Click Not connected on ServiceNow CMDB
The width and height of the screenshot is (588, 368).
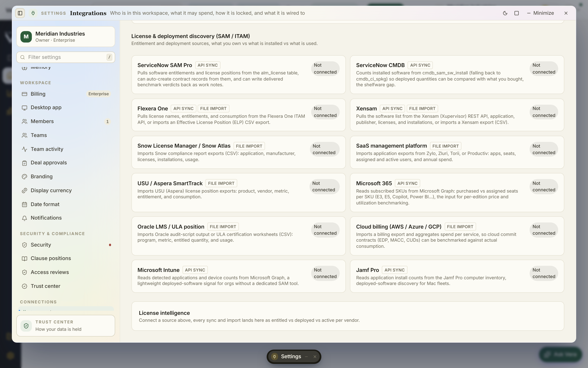pos(544,69)
